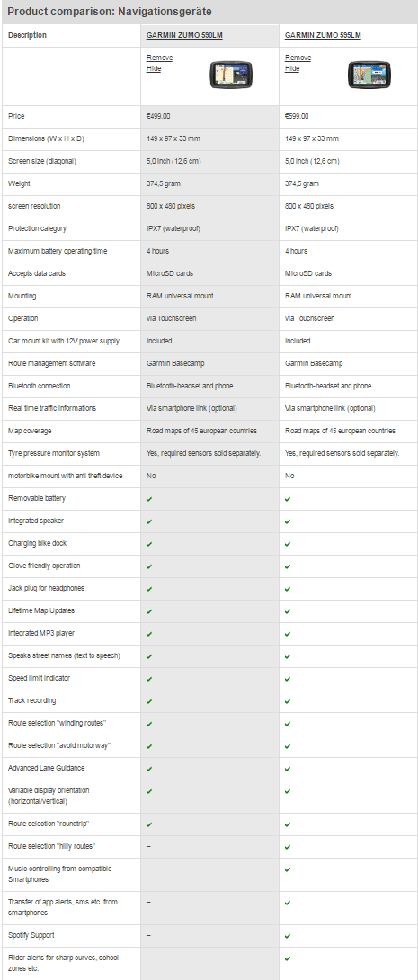Click 595LM checkmark for Advanced Lane Guidance
This screenshot has width=418, height=980.
click(x=288, y=769)
